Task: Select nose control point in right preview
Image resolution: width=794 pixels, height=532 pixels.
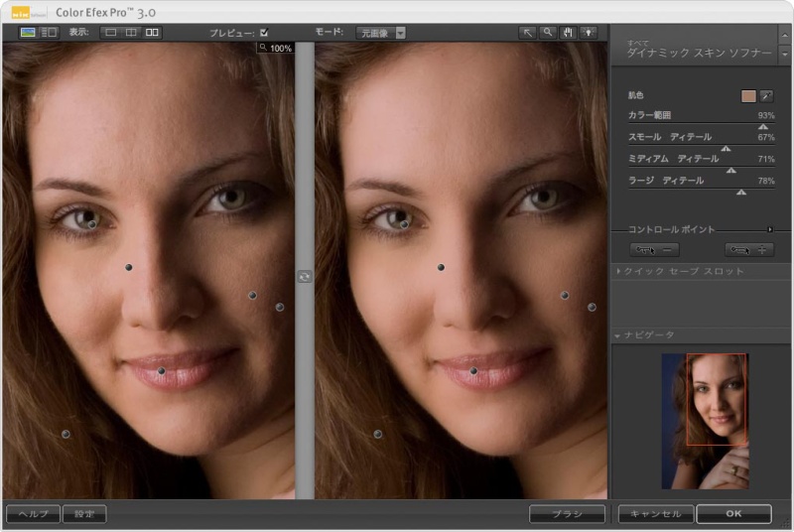Action: click(441, 267)
